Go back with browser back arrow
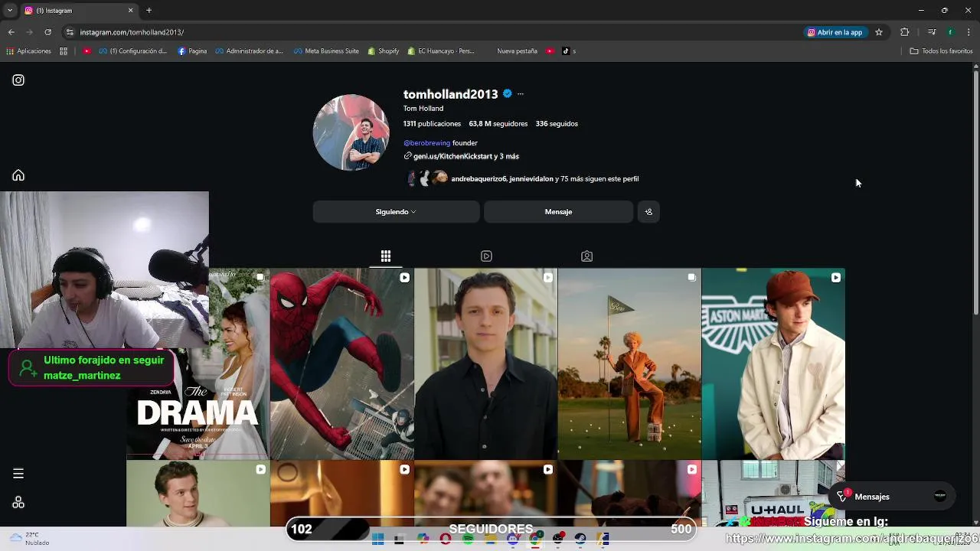This screenshot has width=980, height=551. [11, 32]
